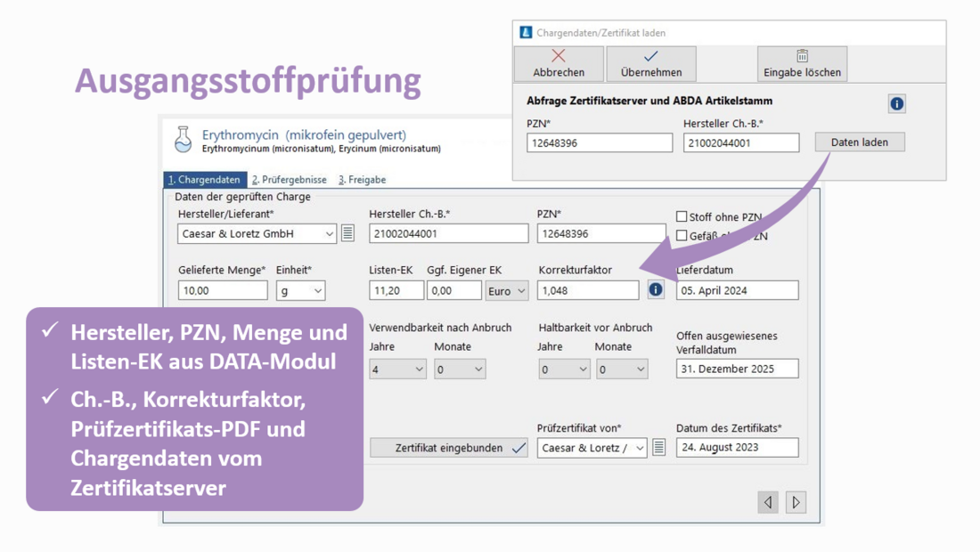The height and width of the screenshot is (552, 980).
Task: Click the Übernehmen checkmark icon
Action: click(x=650, y=56)
